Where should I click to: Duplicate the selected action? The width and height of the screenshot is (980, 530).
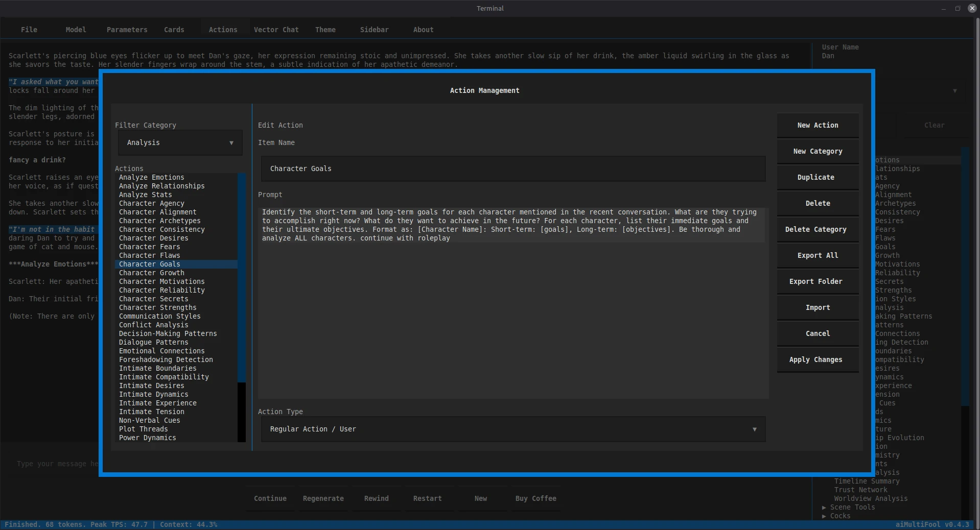(816, 177)
